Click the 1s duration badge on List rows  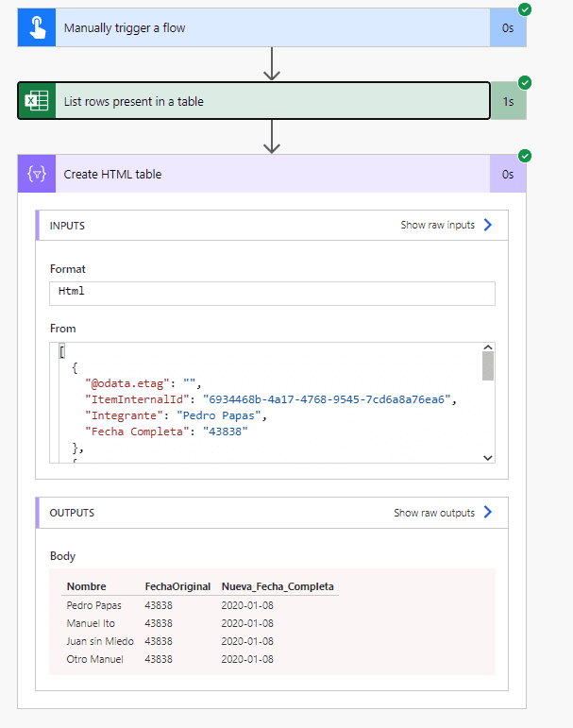click(x=508, y=101)
